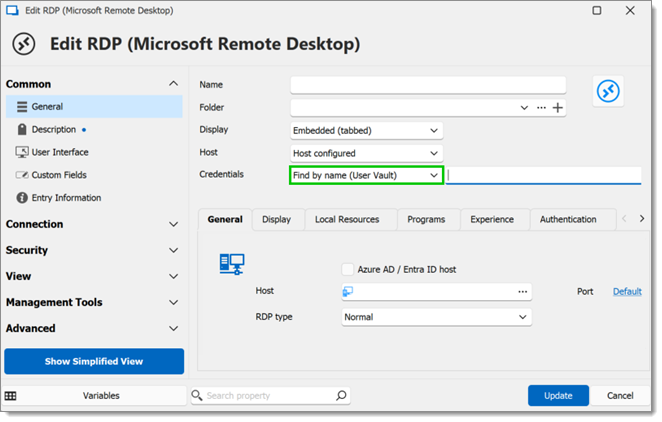662x422 pixels.
Task: Open folder browse ellipsis button
Action: pyautogui.click(x=541, y=108)
